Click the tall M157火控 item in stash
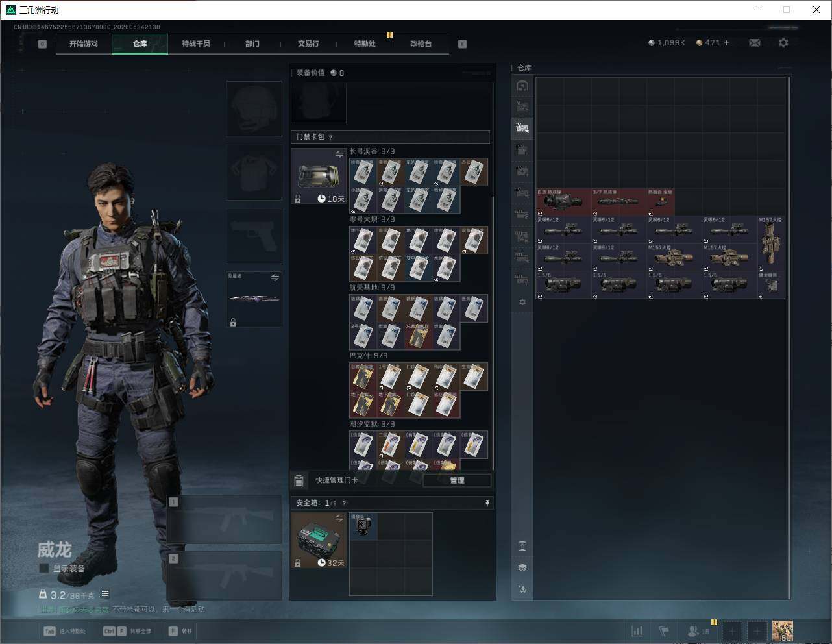Screen dimensions: 832x644 771,243
